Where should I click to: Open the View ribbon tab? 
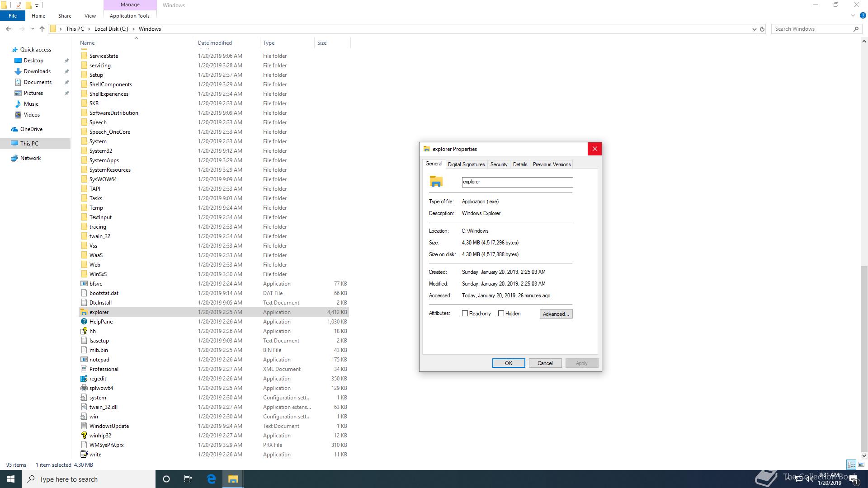tap(90, 16)
